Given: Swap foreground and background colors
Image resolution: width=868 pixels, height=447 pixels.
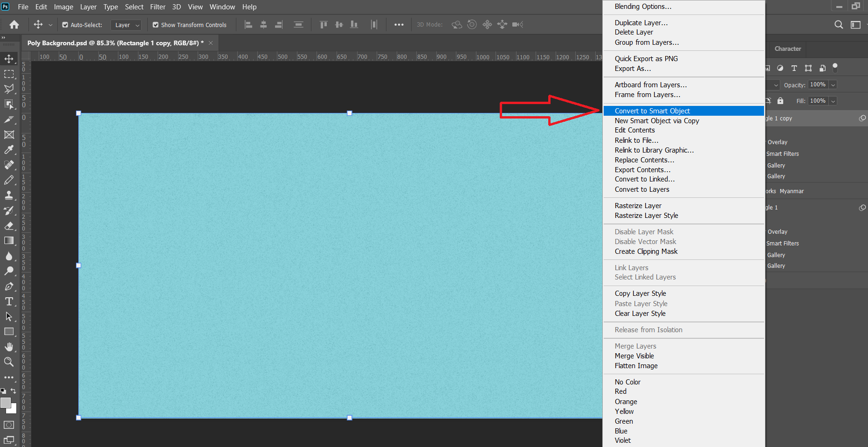Looking at the screenshot, I should point(14,391).
